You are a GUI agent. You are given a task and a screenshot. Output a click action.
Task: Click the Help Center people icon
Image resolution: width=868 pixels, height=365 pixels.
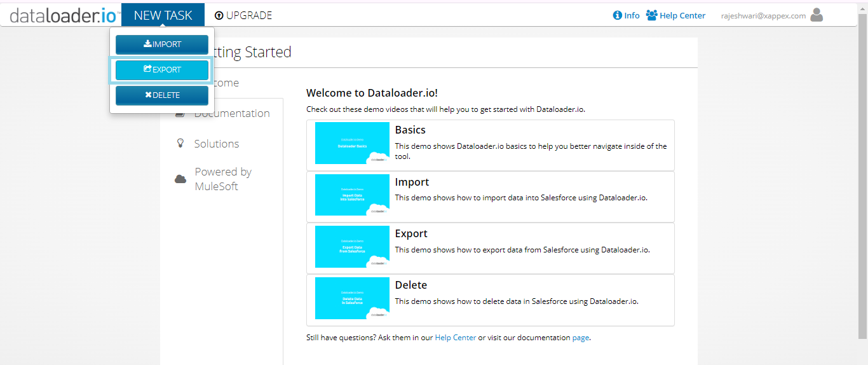pyautogui.click(x=651, y=15)
